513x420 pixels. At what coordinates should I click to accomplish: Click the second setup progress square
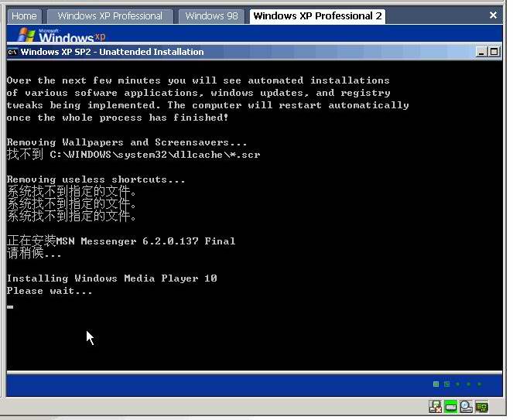pos(447,384)
